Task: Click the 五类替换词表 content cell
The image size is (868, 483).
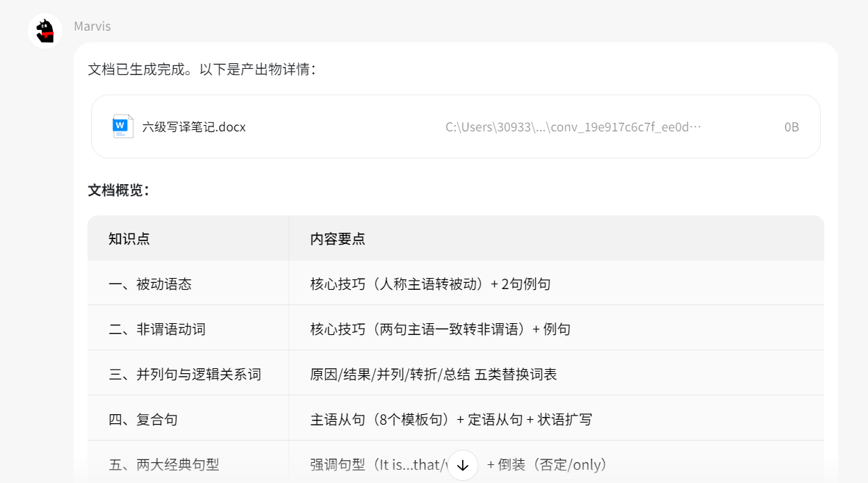Action: [x=557, y=374]
